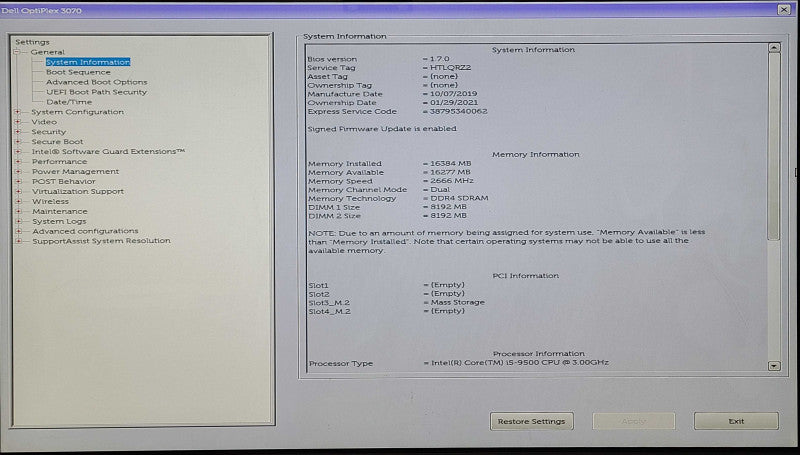Expand the Advanced configurations node

18,231
